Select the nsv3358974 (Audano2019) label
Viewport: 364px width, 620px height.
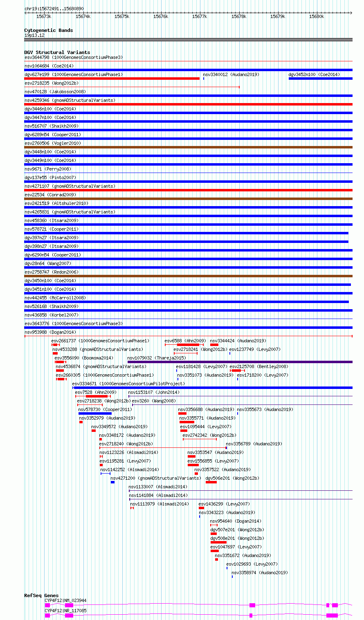260,573
